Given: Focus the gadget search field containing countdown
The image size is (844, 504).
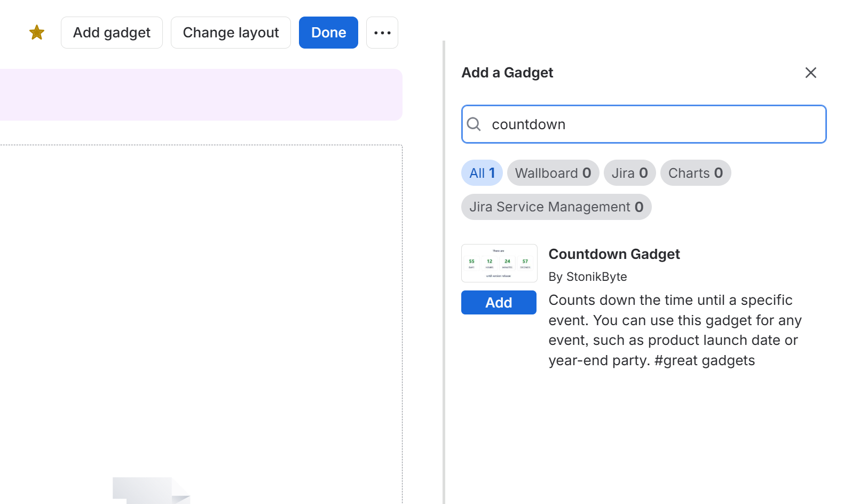Looking at the screenshot, I should pos(644,124).
